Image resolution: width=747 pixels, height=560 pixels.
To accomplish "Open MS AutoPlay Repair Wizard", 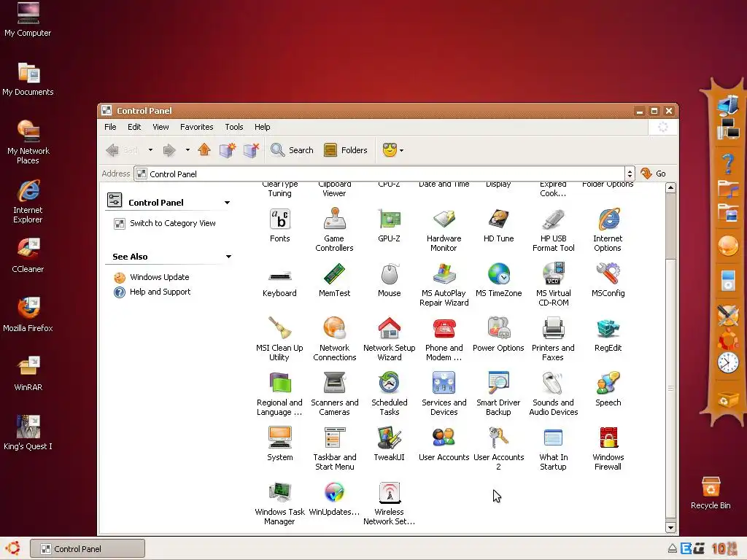I will pyautogui.click(x=444, y=284).
